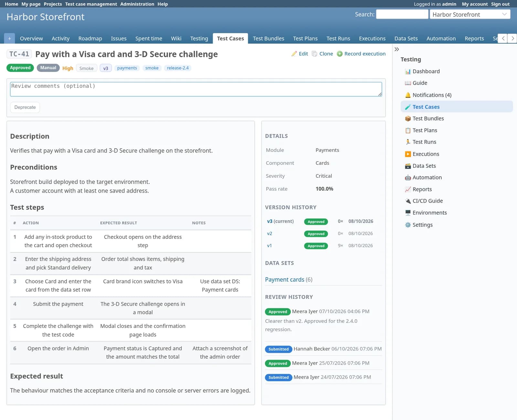Switch to the Executions tab
The width and height of the screenshot is (517, 420).
372,38
